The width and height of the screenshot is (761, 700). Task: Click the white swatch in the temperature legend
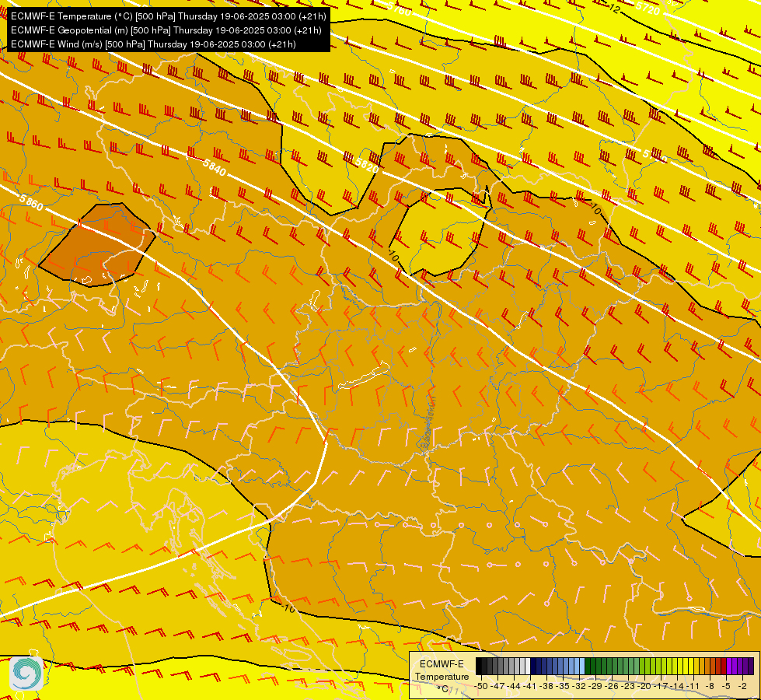pyautogui.click(x=528, y=666)
